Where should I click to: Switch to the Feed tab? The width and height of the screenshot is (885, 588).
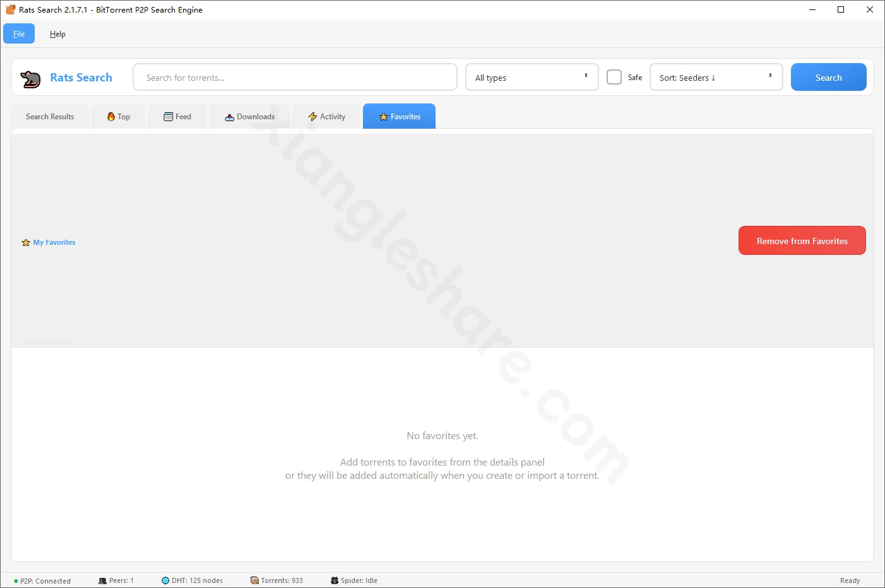pyautogui.click(x=177, y=117)
